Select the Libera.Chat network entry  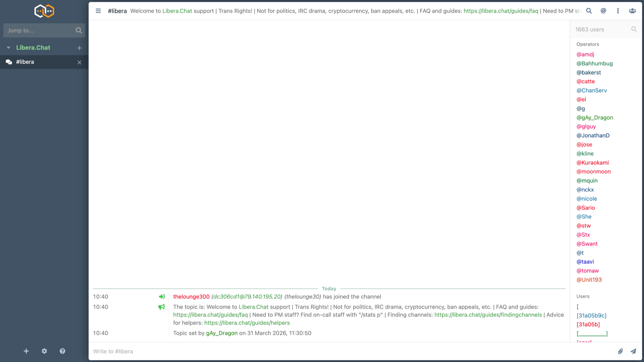tap(33, 48)
